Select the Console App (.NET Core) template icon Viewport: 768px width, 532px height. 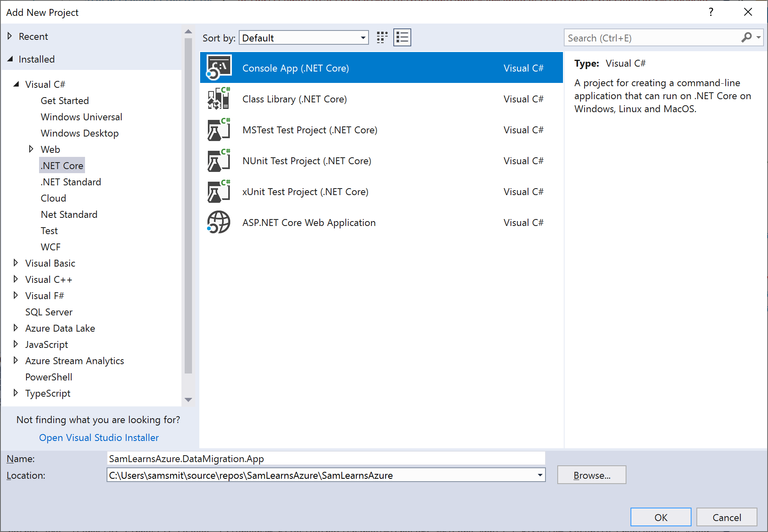pos(219,67)
